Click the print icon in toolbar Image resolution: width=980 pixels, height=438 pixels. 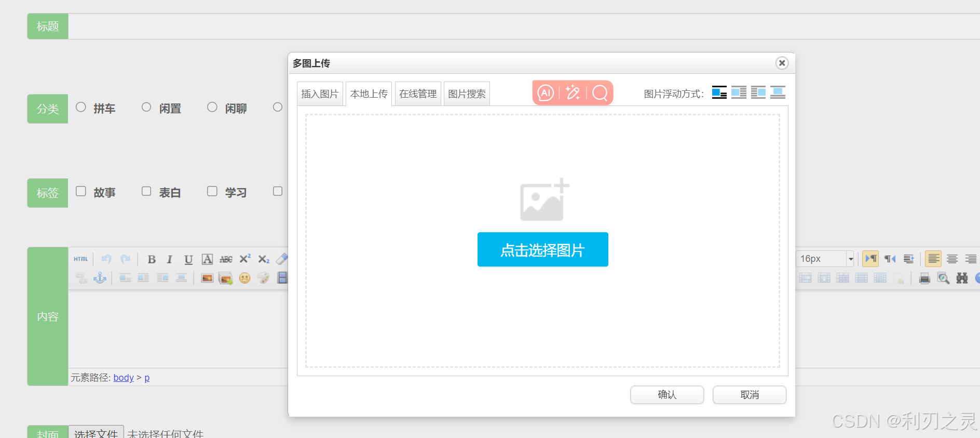[924, 278]
